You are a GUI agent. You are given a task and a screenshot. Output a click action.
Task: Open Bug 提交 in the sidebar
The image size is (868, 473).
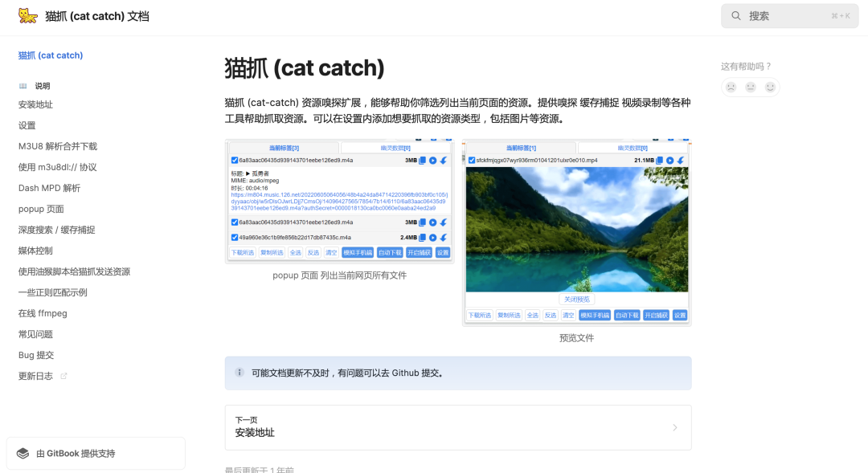point(36,355)
